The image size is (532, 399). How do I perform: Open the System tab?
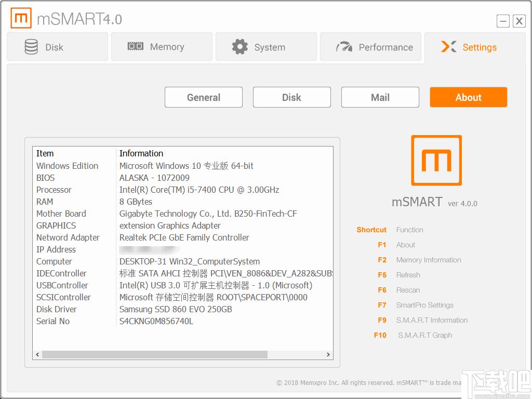(x=267, y=47)
